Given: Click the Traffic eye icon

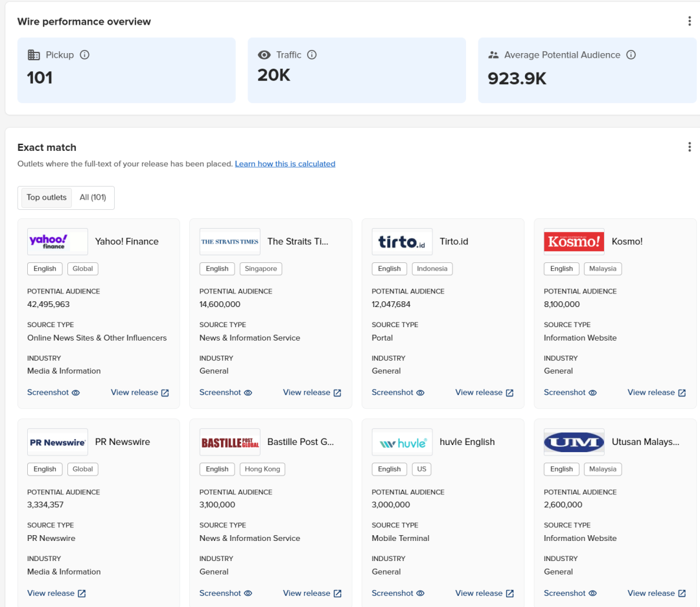Looking at the screenshot, I should click(264, 55).
